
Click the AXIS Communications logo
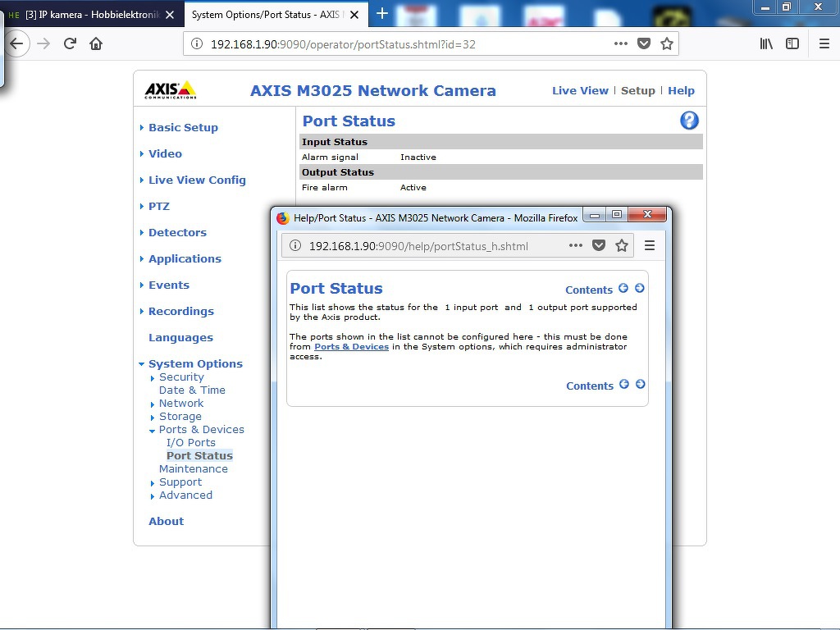click(171, 90)
